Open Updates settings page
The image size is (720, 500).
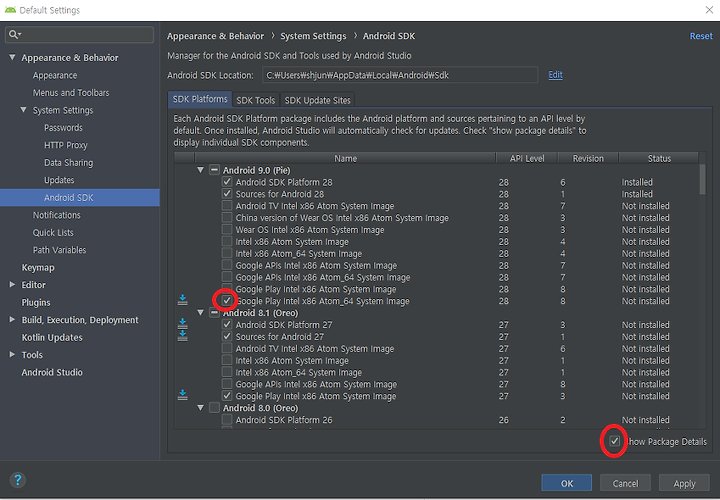[x=59, y=180]
